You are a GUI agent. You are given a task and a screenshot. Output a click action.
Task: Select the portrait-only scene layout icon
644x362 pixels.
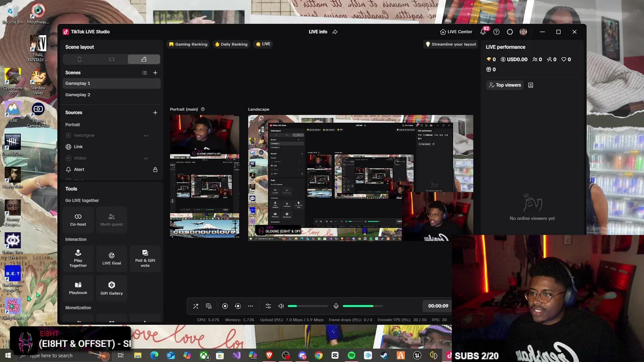tap(79, 59)
